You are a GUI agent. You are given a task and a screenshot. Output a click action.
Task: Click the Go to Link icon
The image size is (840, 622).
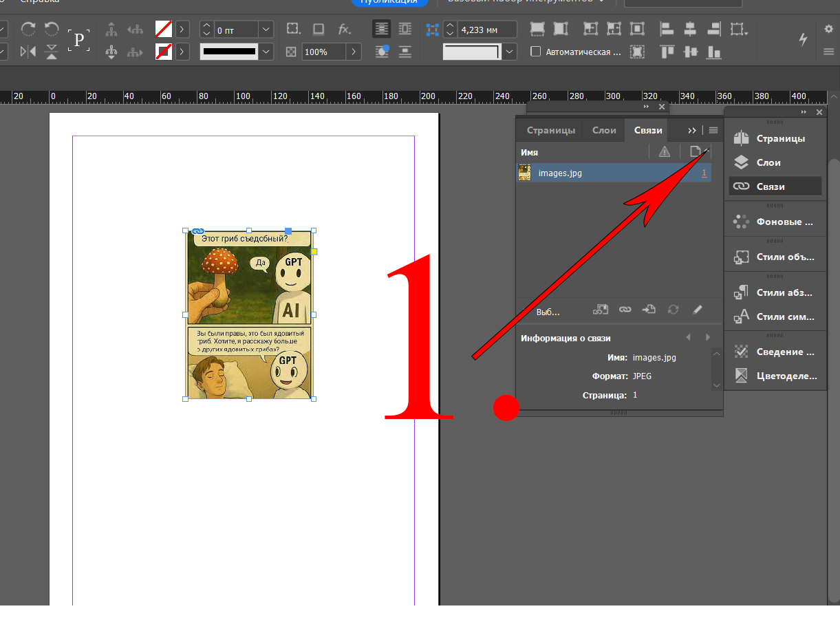649,310
